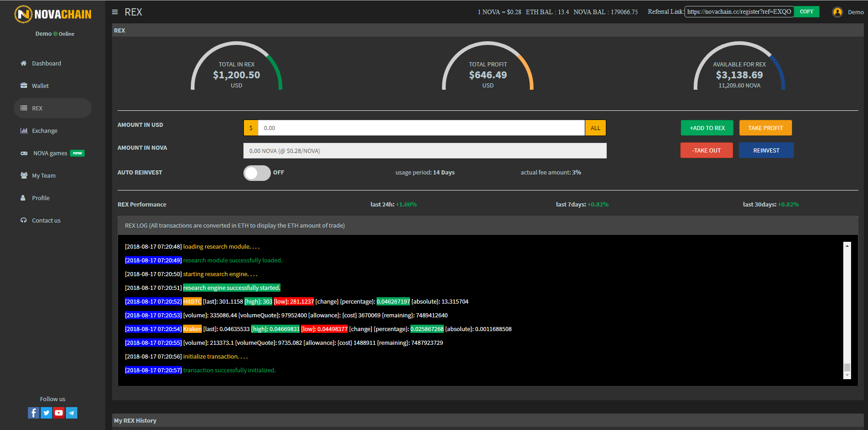Open the YouTube follow link

pos(59,413)
